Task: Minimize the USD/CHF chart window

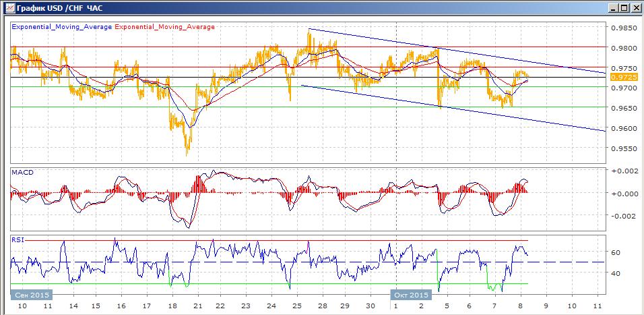Action: click(x=614, y=7)
